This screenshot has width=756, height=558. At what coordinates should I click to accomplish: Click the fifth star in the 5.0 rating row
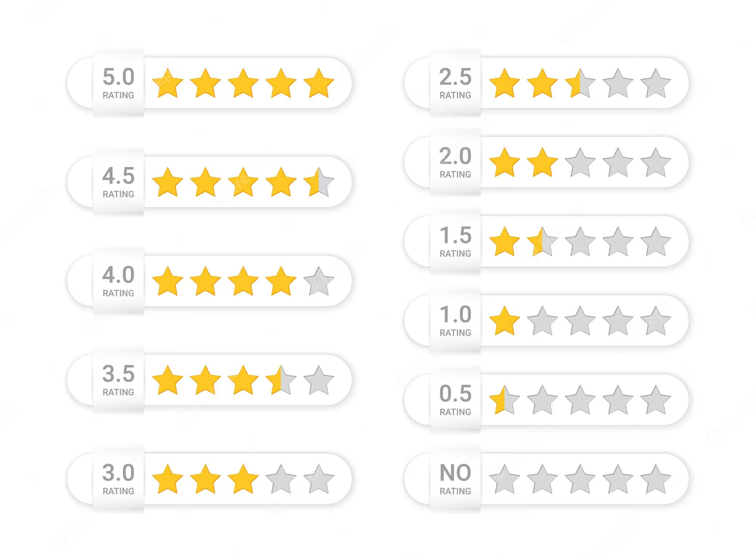319,84
